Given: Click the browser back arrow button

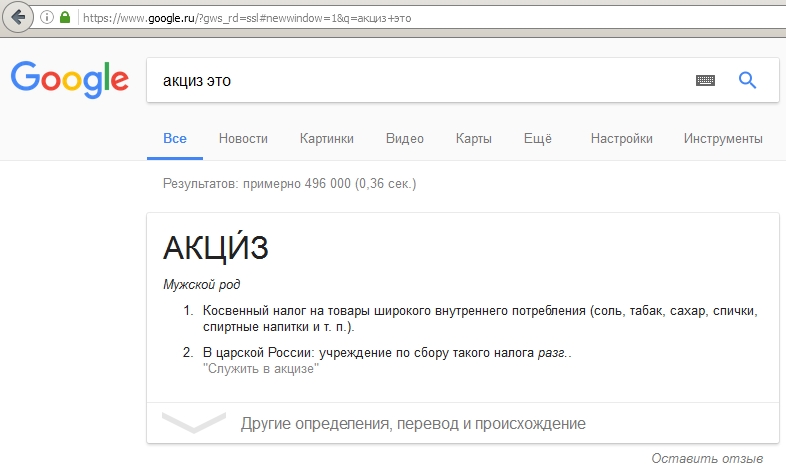Looking at the screenshot, I should 18,18.
